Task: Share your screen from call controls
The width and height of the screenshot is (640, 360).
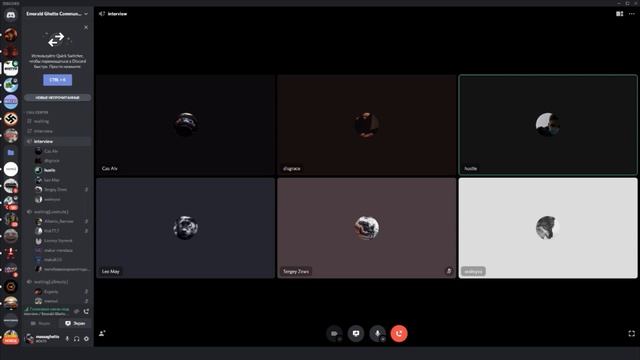Action: [356, 333]
